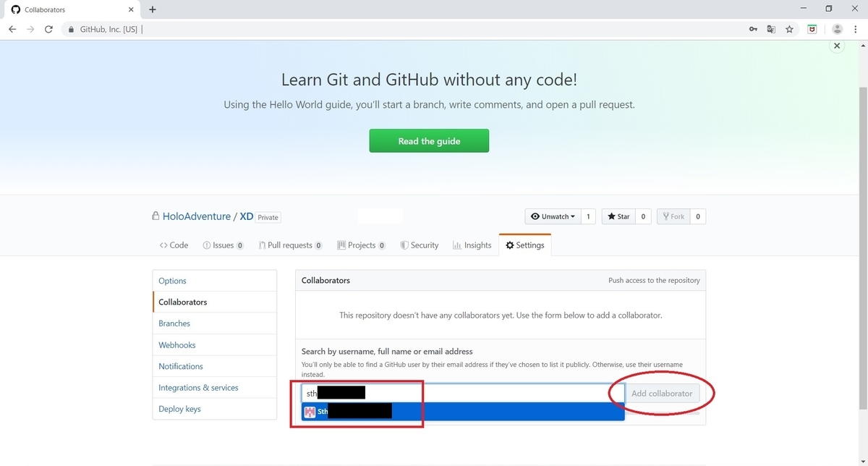
Task: Click Read the guide button
Action: tap(429, 141)
